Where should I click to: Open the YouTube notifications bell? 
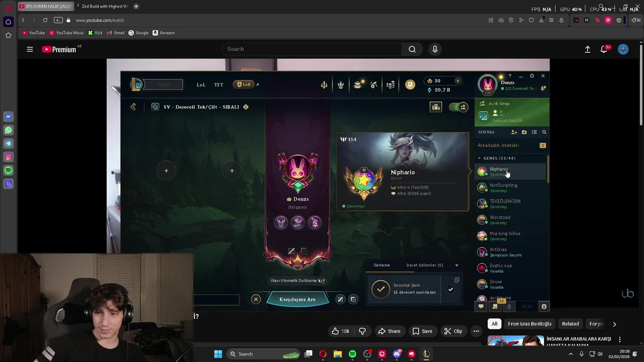click(604, 49)
